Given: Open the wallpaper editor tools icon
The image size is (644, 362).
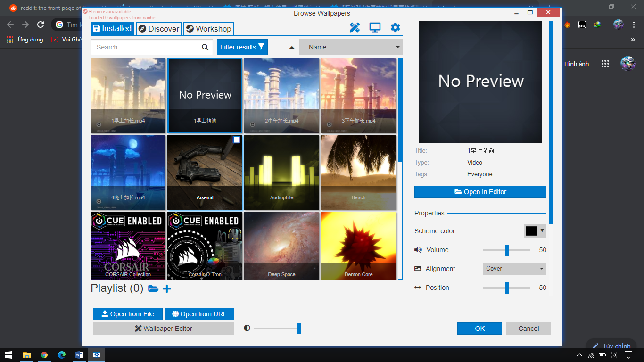Looking at the screenshot, I should click(355, 28).
